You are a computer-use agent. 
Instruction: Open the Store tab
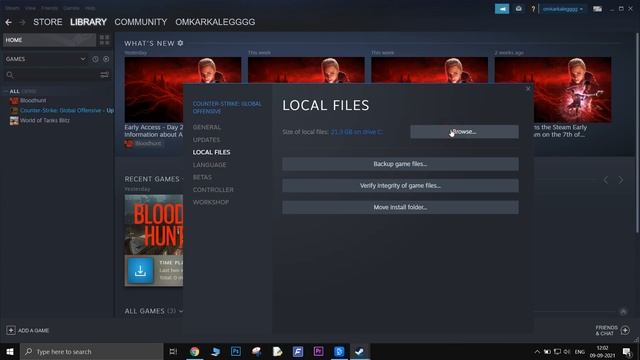[x=48, y=22]
